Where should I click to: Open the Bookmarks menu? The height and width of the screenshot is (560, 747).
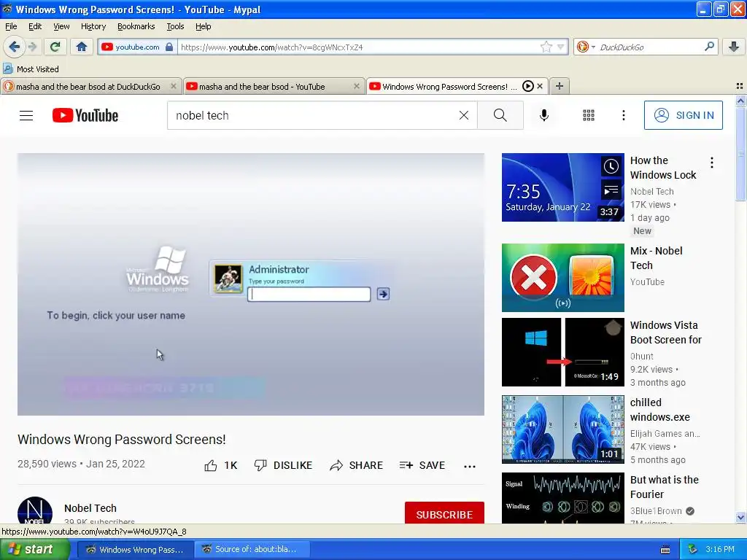(136, 26)
